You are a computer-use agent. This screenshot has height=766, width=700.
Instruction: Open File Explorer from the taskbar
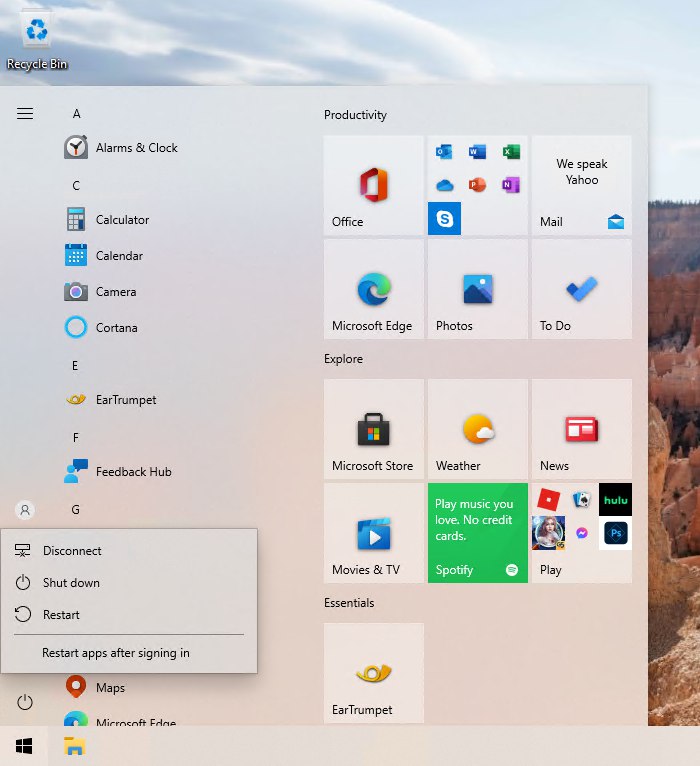(x=74, y=746)
